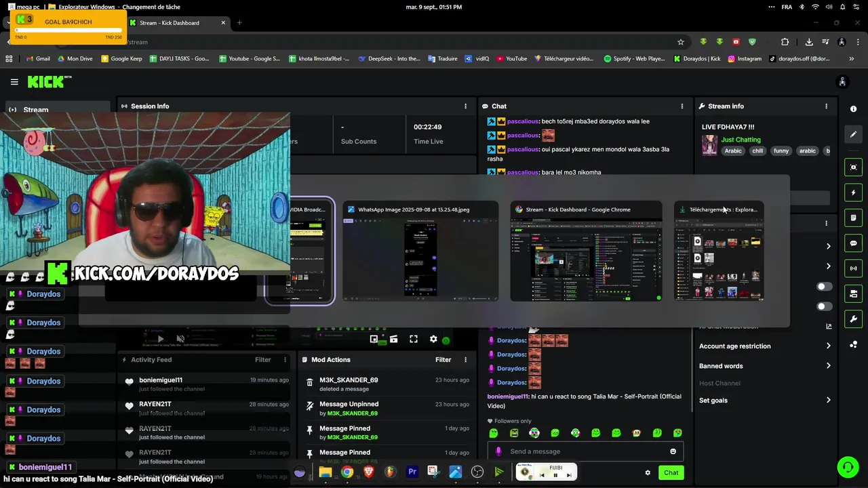This screenshot has height=488, width=868.
Task: Bookmark this page with star icon
Action: click(681, 42)
